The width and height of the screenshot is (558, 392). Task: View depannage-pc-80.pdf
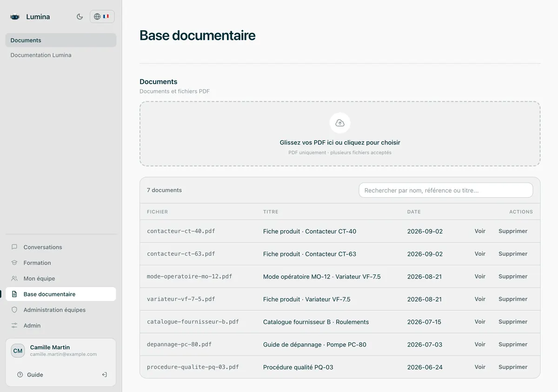480,345
